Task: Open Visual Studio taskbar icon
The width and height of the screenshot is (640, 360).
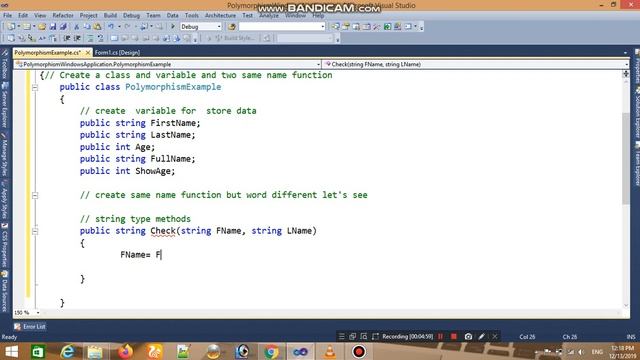Action: (300, 352)
